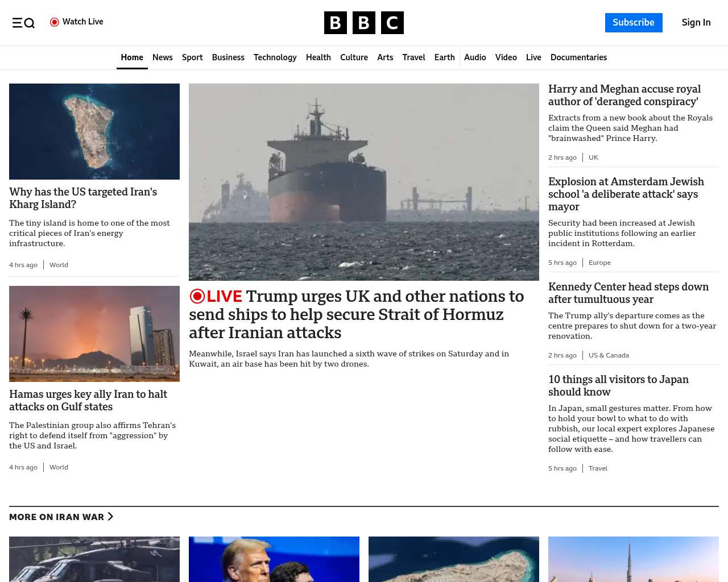The height and width of the screenshot is (582, 728).
Task: Open the Documentaries section
Action: tap(578, 57)
